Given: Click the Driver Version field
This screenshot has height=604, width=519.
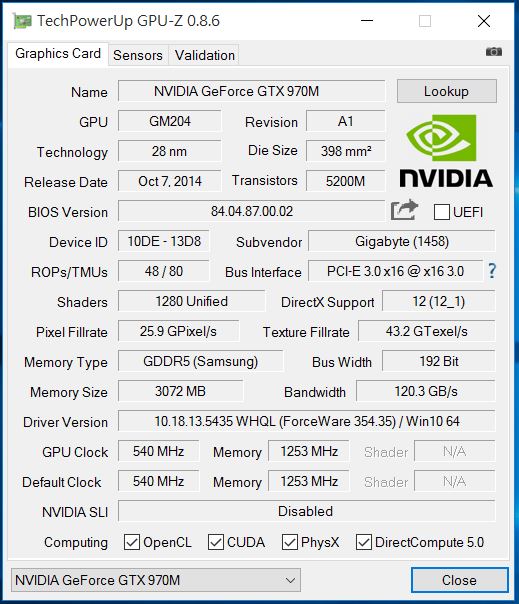Looking at the screenshot, I should [306, 421].
